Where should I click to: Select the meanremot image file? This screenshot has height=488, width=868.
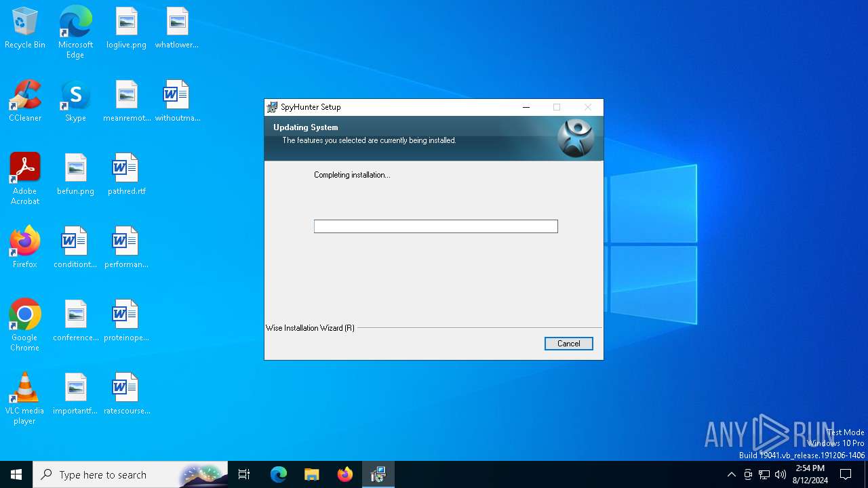(x=127, y=102)
